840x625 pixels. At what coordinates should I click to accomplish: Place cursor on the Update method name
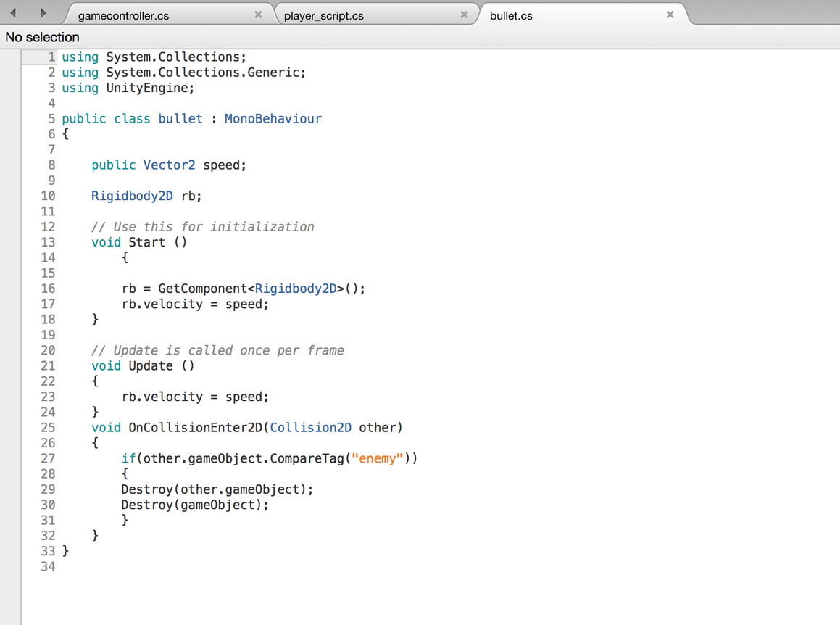point(151,366)
